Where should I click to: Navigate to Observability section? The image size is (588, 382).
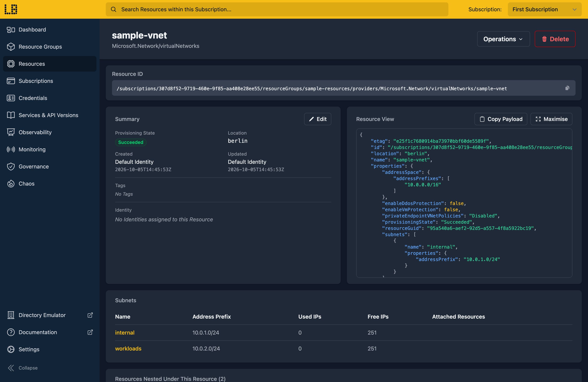[50, 132]
